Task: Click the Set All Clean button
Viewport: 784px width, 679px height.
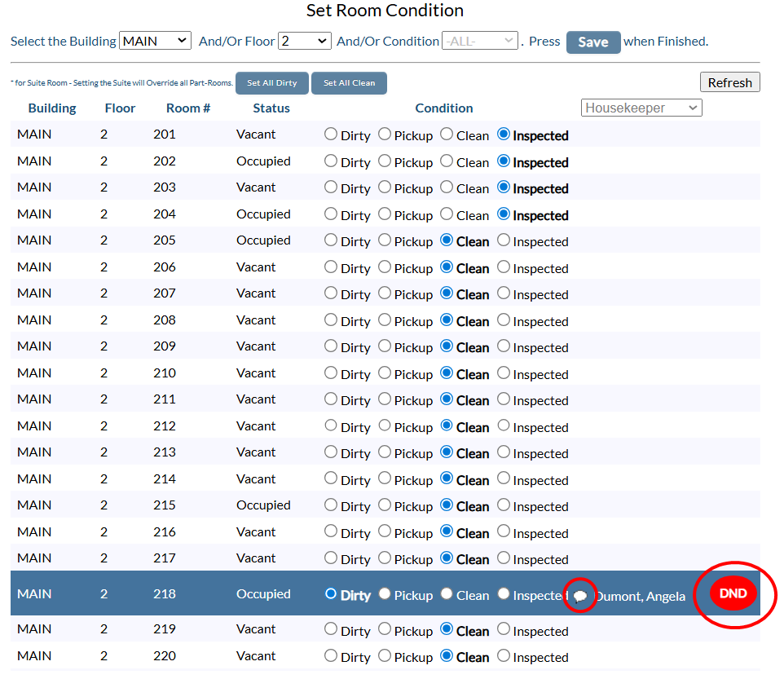Action: point(349,83)
